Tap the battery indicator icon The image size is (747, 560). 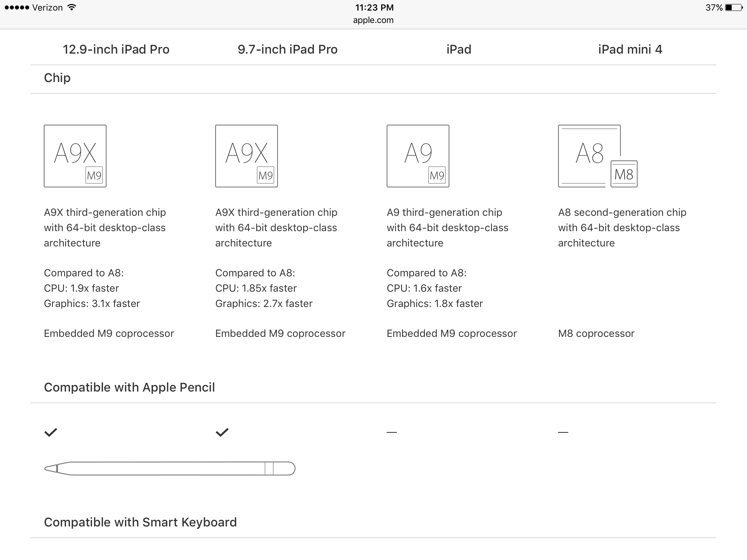tap(733, 7)
